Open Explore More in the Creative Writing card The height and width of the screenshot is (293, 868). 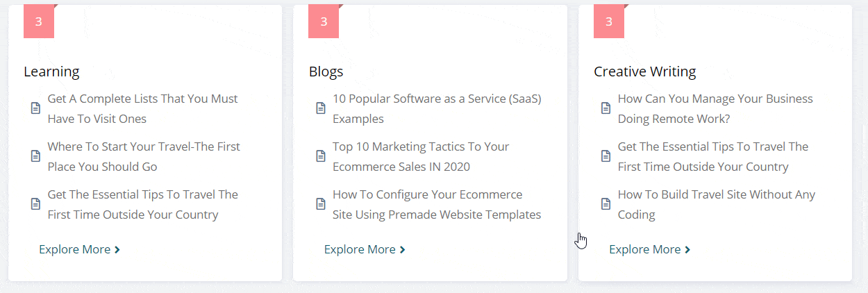[649, 249]
